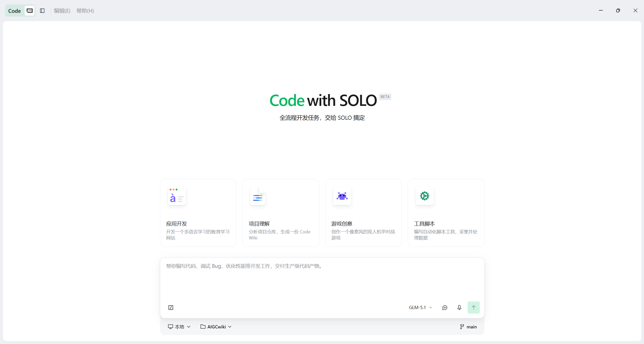Expand the GLM-5.1 model dropdown
This screenshot has width=644, height=344.
[420, 307]
